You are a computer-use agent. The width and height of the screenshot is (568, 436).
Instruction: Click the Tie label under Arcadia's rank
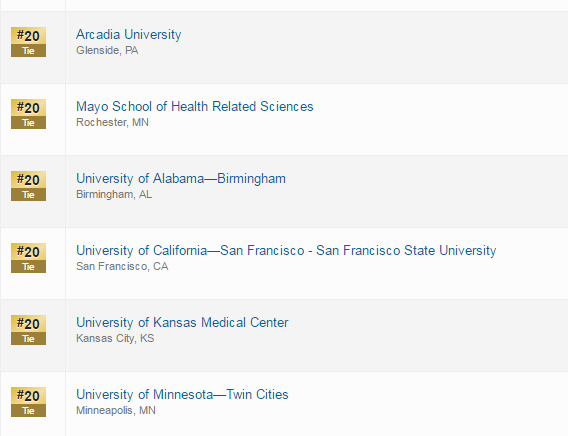28,51
